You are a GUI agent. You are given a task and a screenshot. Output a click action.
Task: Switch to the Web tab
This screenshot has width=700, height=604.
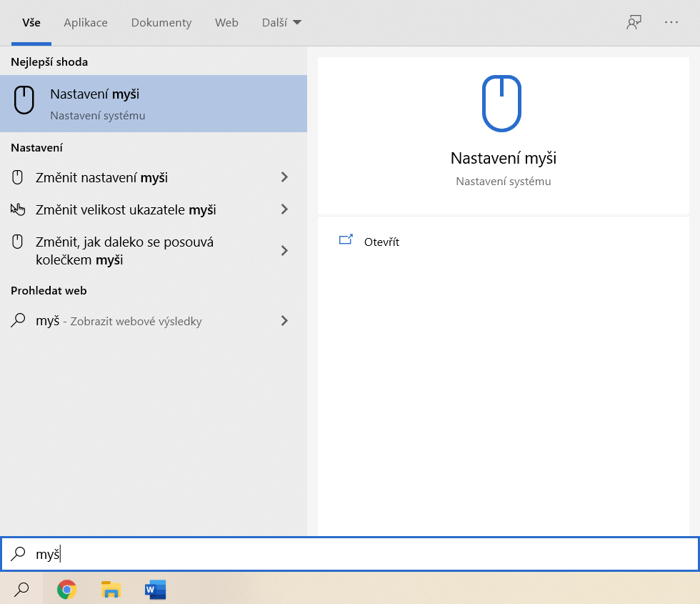click(x=226, y=23)
